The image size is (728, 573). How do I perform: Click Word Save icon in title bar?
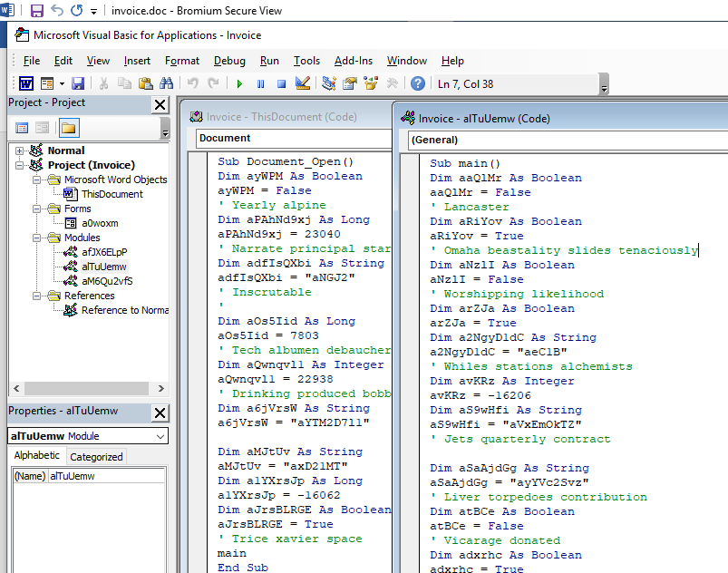coord(36,10)
